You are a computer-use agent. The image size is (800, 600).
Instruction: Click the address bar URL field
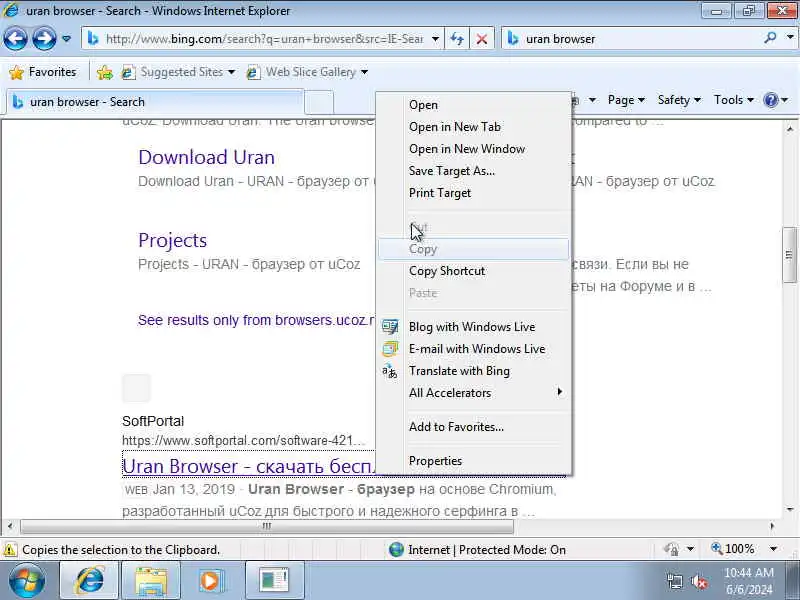[x=264, y=39]
